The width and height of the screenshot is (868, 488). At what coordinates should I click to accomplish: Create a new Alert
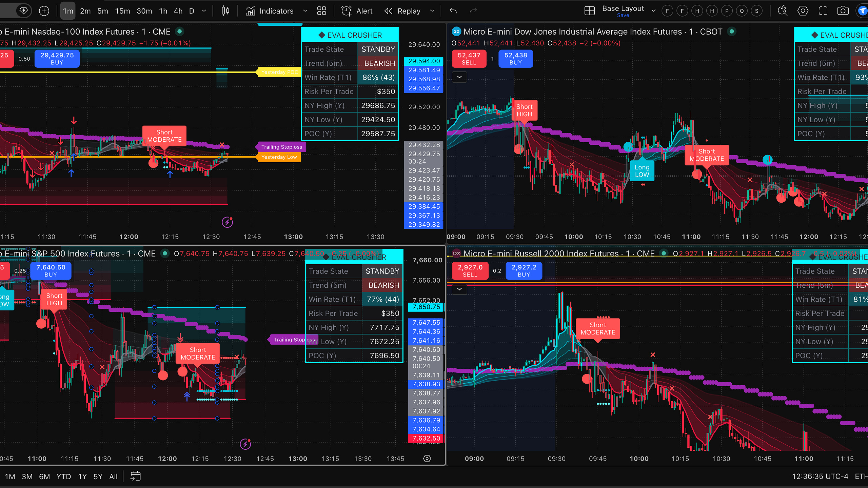coord(357,11)
